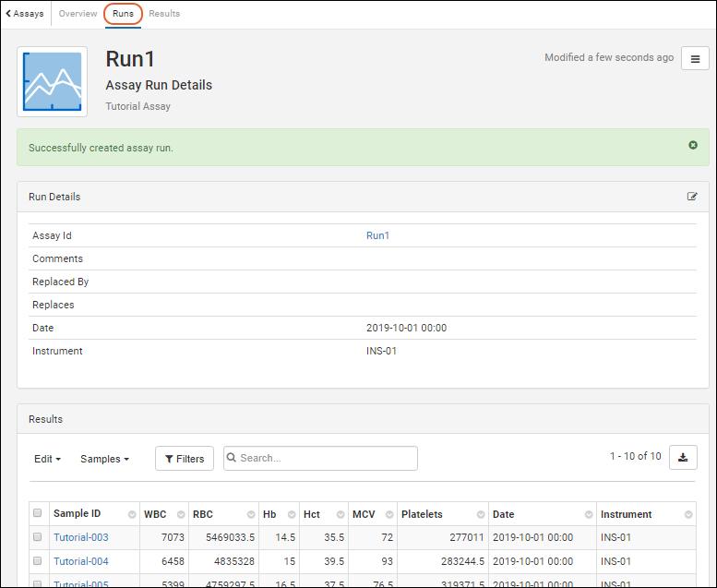Switch to the Results tab
This screenshot has width=717, height=588.
164,14
